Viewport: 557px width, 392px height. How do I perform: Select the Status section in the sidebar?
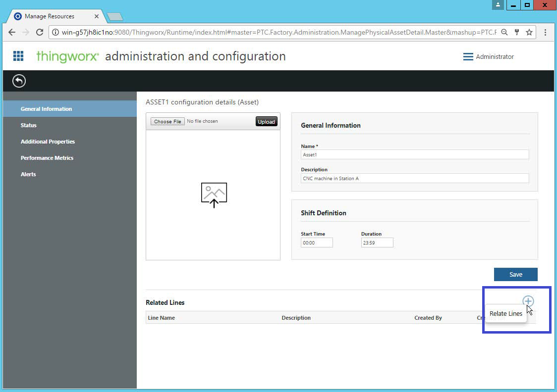click(x=28, y=125)
